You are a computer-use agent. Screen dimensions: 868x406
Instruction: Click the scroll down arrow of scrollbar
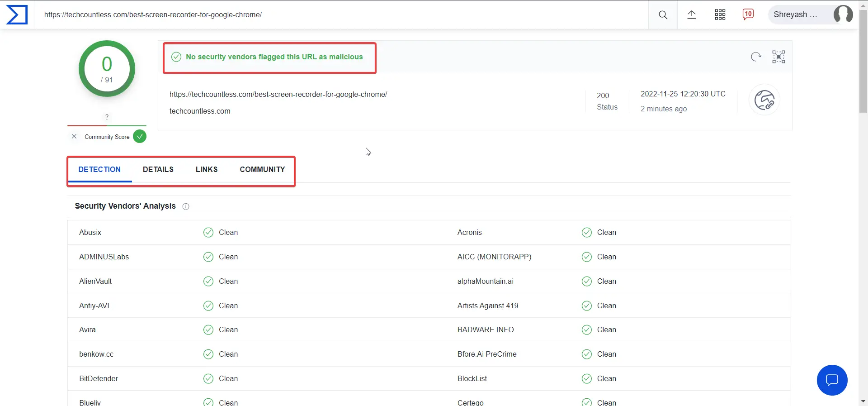(x=863, y=401)
